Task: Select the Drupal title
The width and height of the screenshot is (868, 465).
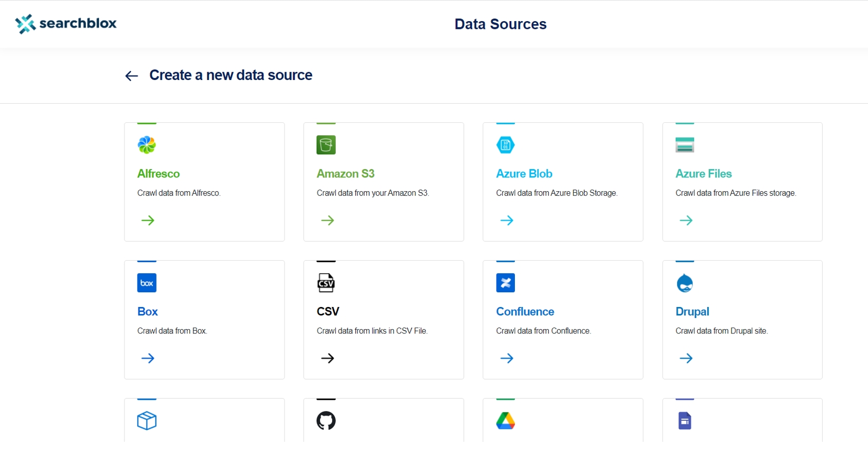Action: pyautogui.click(x=693, y=312)
